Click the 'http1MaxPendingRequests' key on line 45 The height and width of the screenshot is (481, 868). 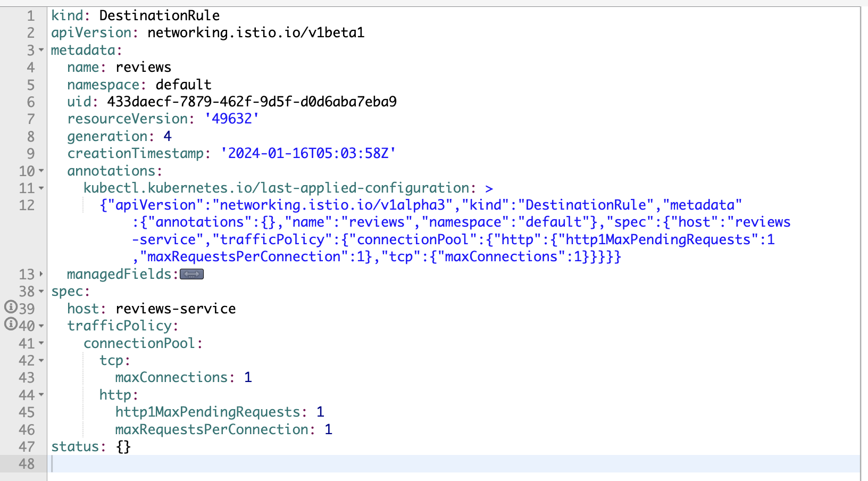pyautogui.click(x=208, y=412)
